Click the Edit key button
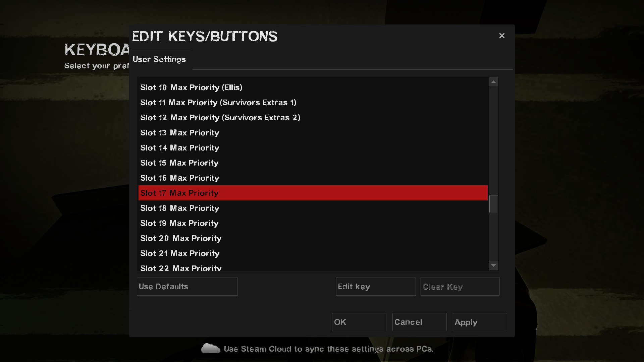 tap(376, 287)
